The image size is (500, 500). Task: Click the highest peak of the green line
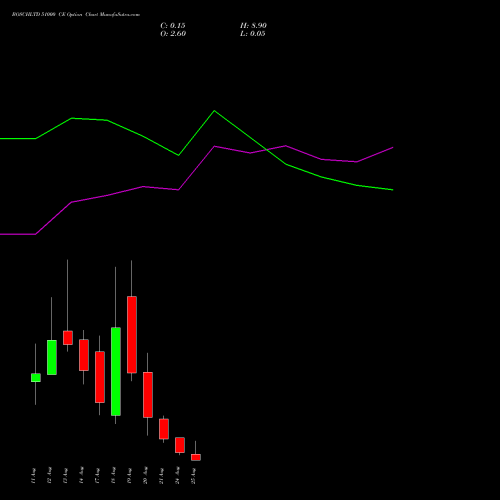click(x=214, y=111)
